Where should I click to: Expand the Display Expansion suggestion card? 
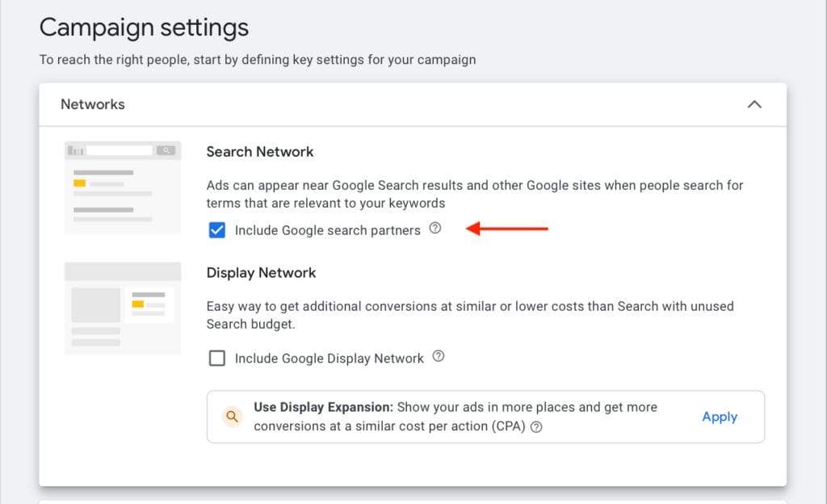coord(485,417)
